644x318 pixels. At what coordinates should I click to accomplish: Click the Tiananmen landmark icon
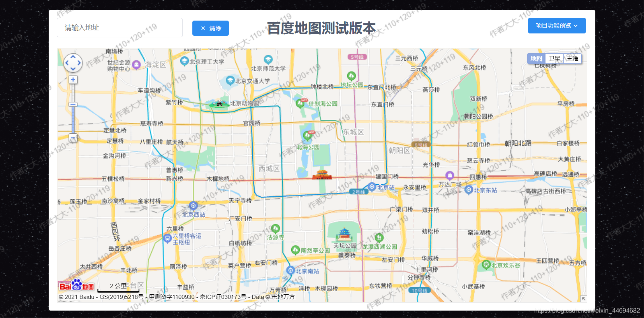click(322, 175)
